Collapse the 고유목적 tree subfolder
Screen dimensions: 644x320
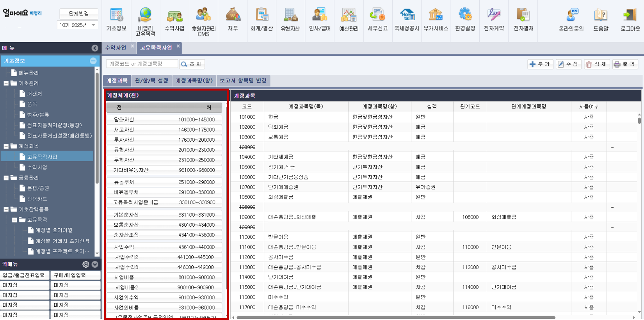tap(14, 220)
